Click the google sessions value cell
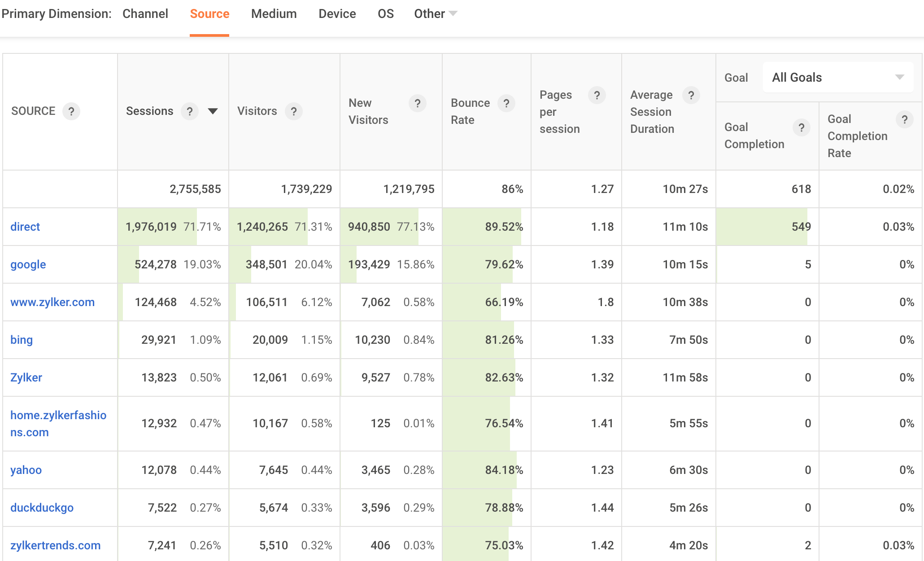 (156, 264)
